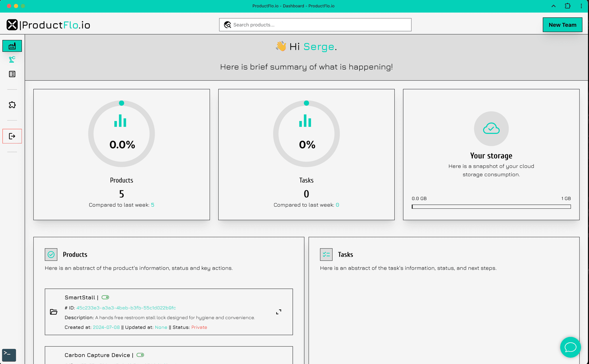589x364 pixels.
Task: Click the Tasks count 0
Action: [x=307, y=194]
